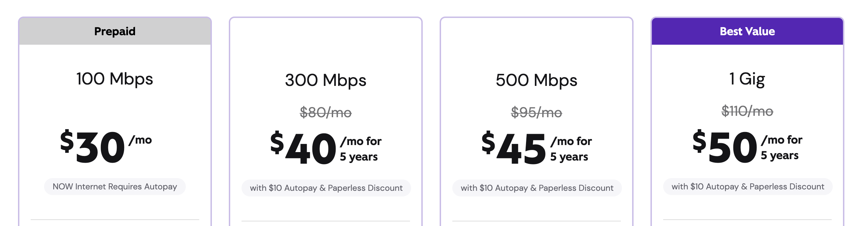
Task: Click the crossed-out $110/mo price
Action: (x=747, y=111)
